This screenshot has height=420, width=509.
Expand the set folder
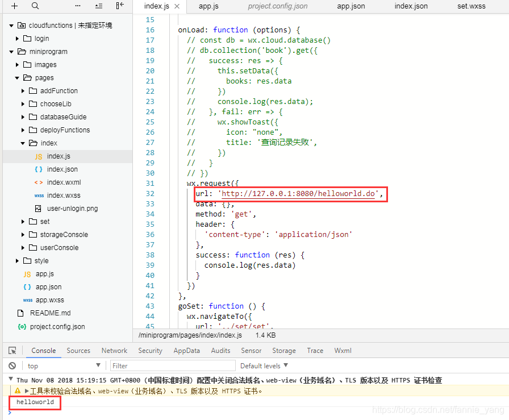pyautogui.click(x=23, y=222)
